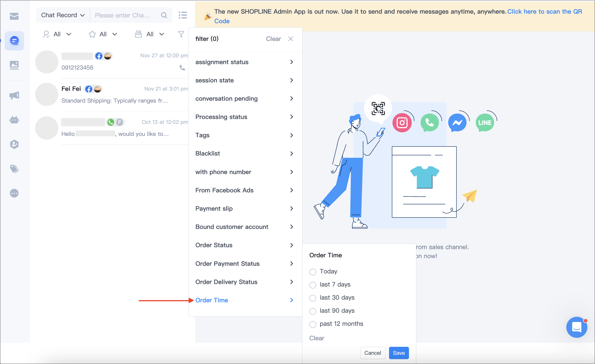Select last 7 days radio option
Screen dimensions: 595x364
tap(313, 285)
